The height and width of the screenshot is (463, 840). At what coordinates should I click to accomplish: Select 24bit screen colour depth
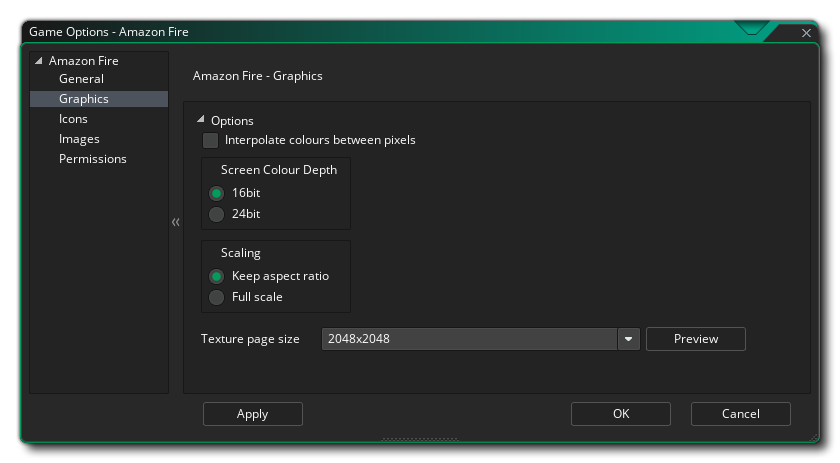point(216,214)
